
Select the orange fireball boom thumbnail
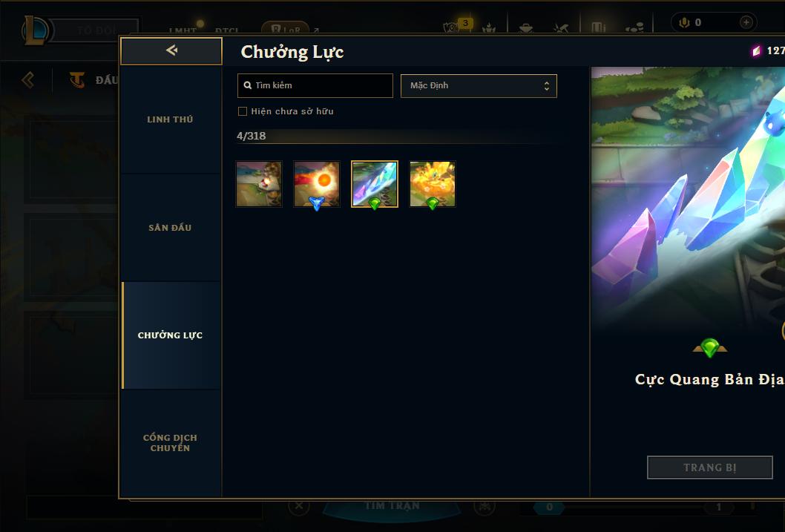tap(316, 184)
